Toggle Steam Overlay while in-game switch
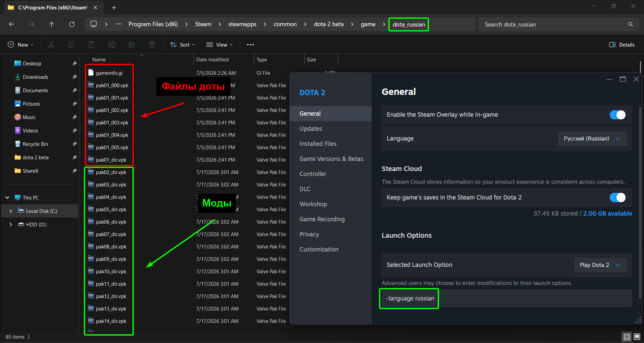 click(x=618, y=115)
